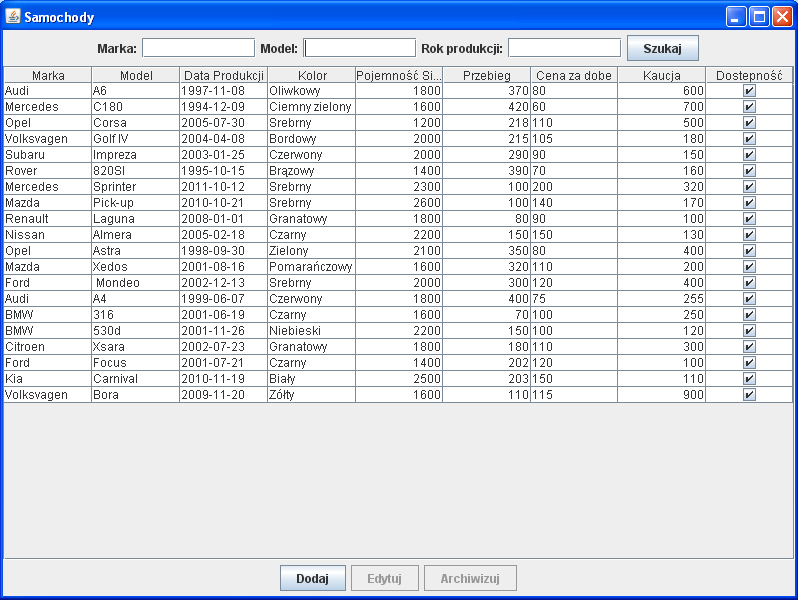Select date cell 1997-11-08
798x600 pixels.
223,91
